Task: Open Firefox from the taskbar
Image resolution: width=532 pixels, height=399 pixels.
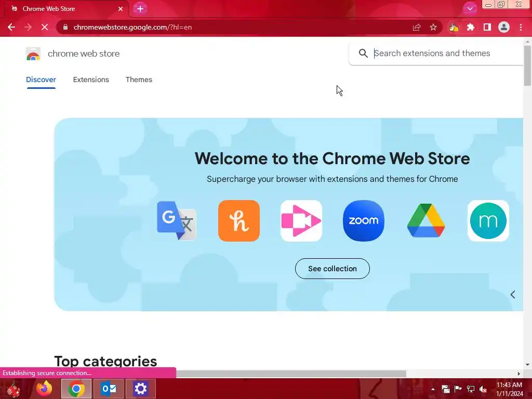Action: point(44,389)
